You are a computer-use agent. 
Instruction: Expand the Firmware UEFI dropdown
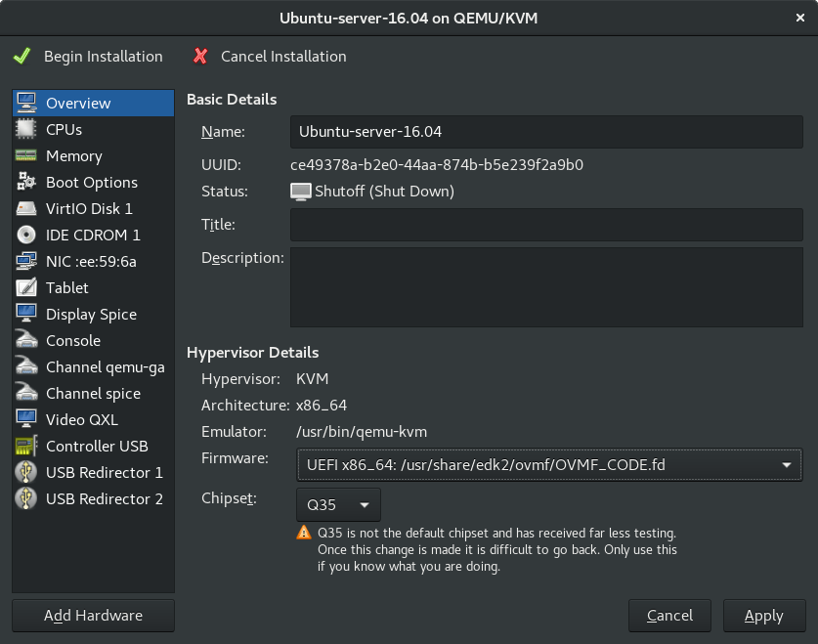[547, 465]
